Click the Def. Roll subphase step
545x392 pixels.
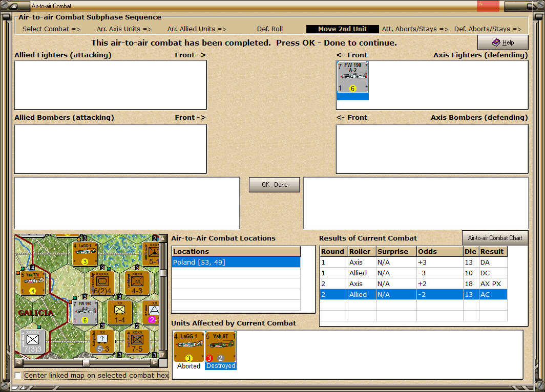(x=270, y=29)
